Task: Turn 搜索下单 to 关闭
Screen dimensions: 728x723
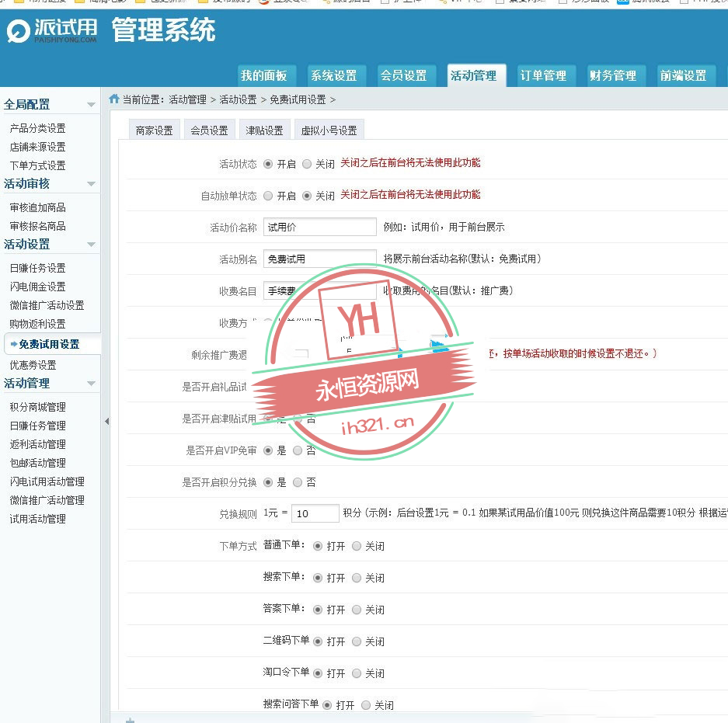Action: point(357,578)
